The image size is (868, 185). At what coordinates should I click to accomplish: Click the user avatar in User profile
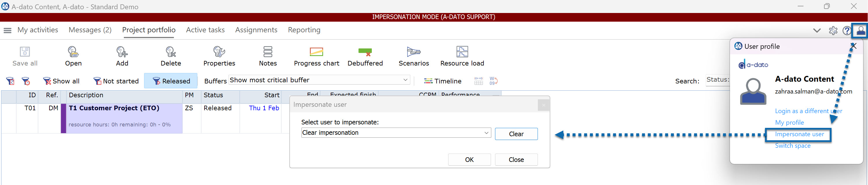click(753, 91)
